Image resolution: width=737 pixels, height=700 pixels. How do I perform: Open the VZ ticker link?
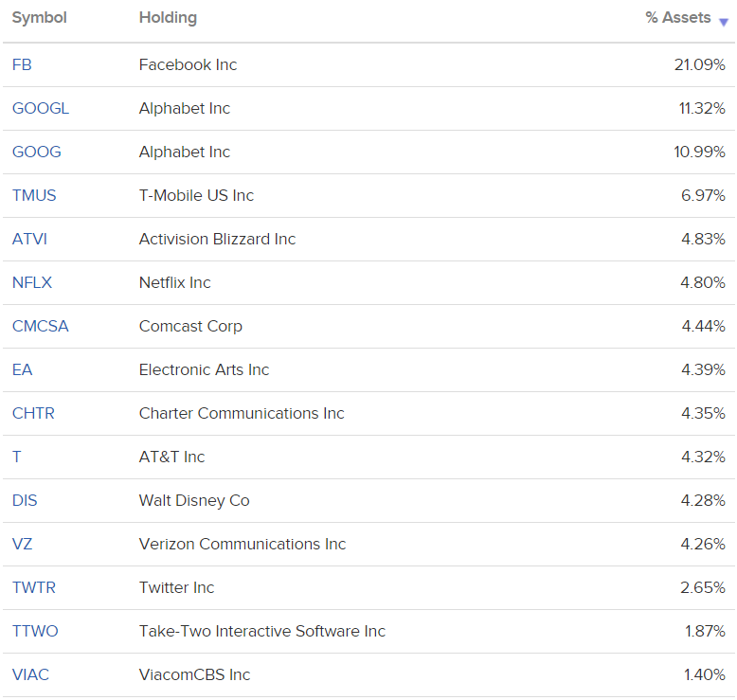pyautogui.click(x=22, y=544)
